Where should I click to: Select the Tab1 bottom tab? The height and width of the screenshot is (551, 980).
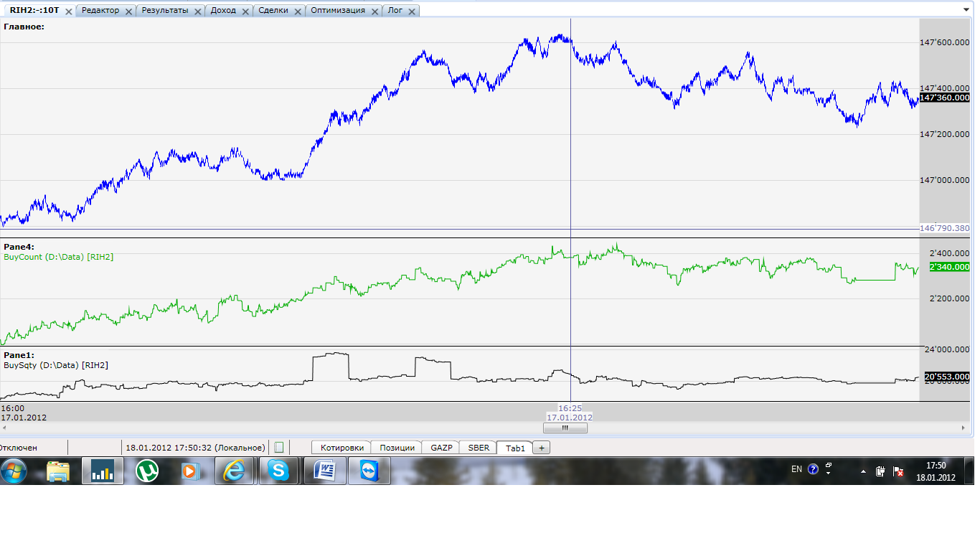pos(515,448)
